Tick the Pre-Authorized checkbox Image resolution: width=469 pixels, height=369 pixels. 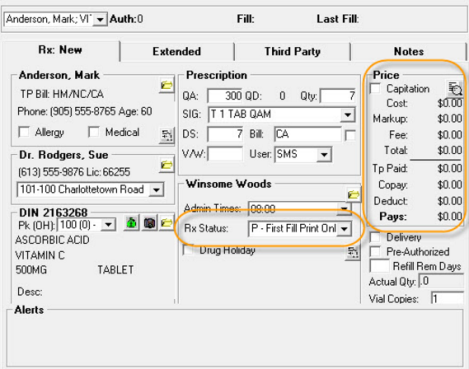click(x=375, y=251)
